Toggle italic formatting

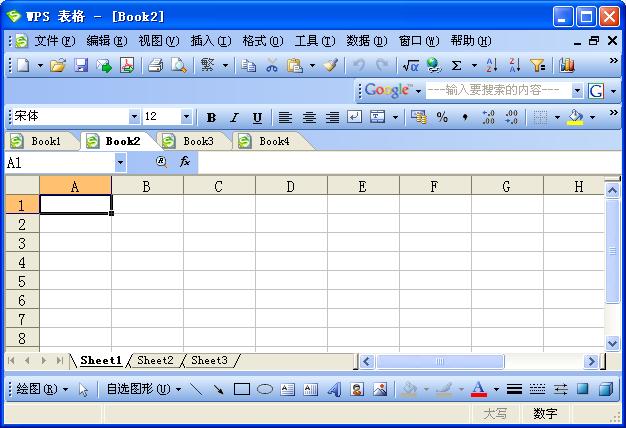pos(234,117)
